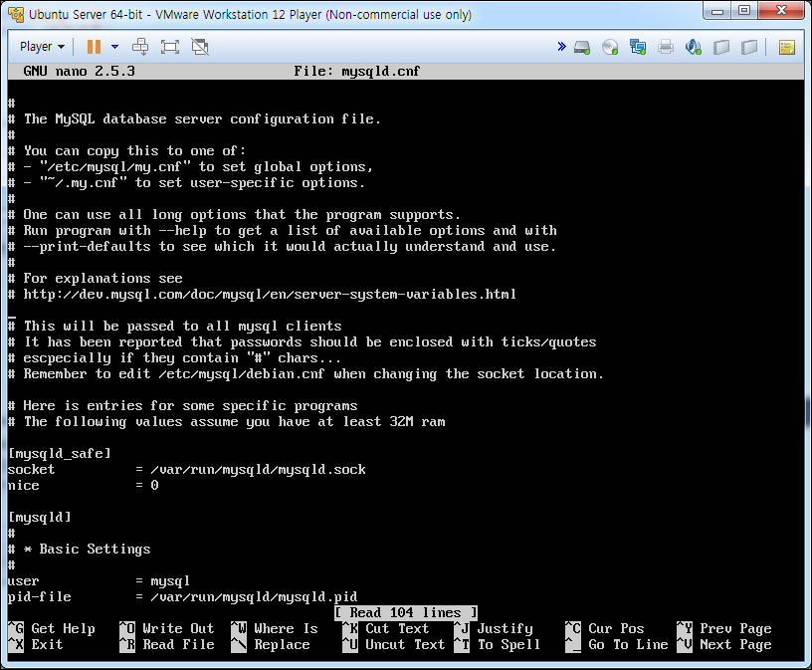
Task: Click the '[ Read 104 lines ]' status message
Action: [405, 613]
